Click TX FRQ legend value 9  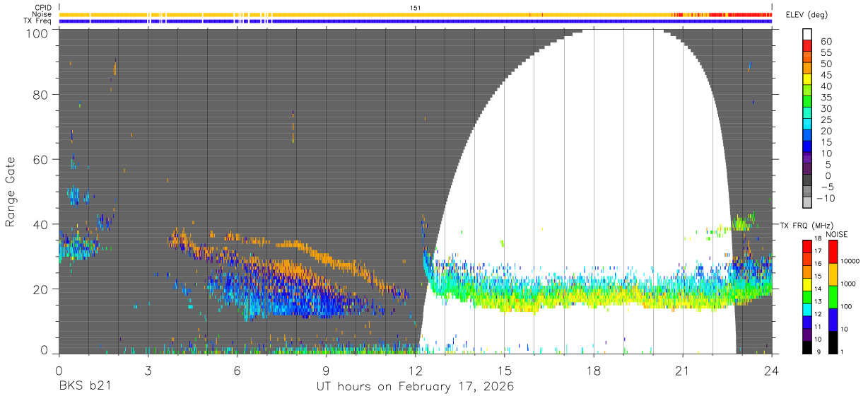coord(818,353)
